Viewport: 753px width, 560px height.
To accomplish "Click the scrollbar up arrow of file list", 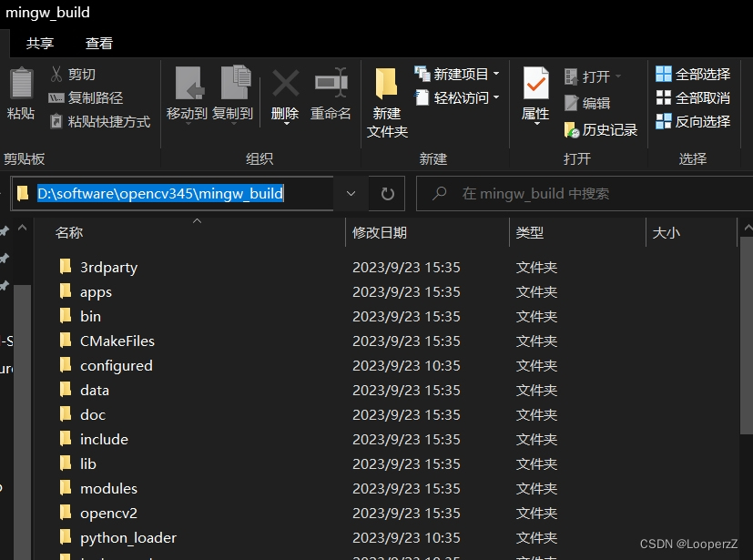I will point(748,228).
